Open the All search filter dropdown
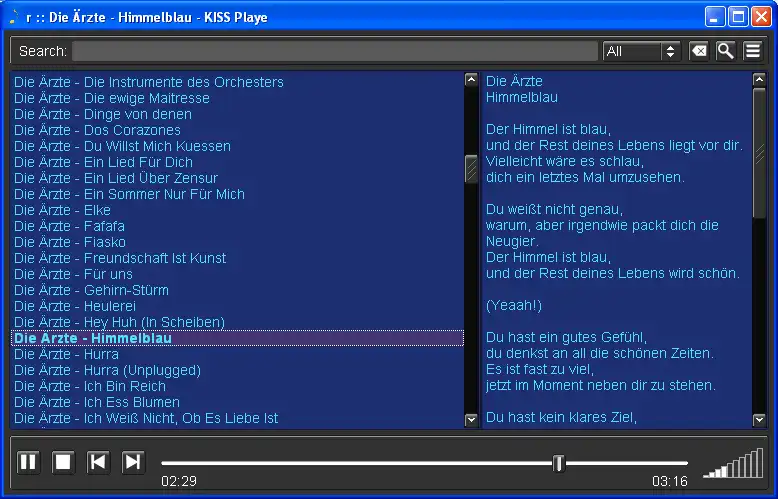Image resolution: width=778 pixels, height=499 pixels. pos(641,51)
